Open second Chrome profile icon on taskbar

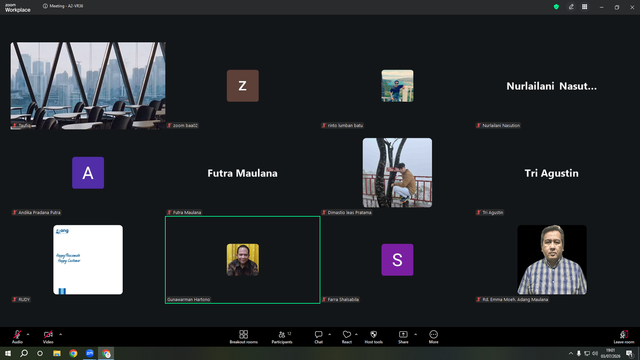(106, 353)
